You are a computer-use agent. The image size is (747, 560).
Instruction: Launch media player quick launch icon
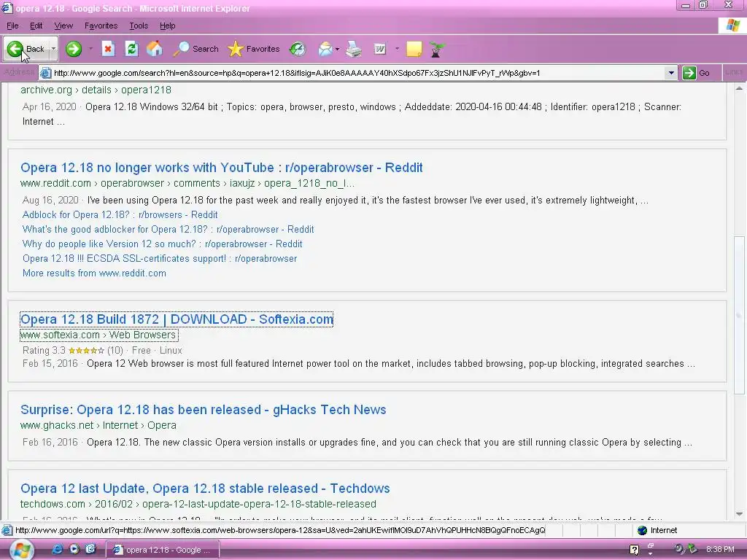pyautogui.click(x=74, y=550)
